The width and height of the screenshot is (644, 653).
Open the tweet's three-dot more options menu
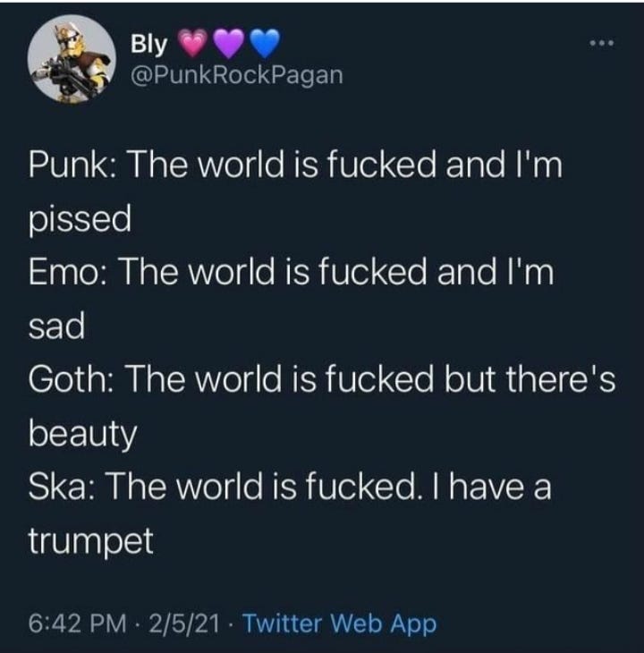click(x=602, y=43)
